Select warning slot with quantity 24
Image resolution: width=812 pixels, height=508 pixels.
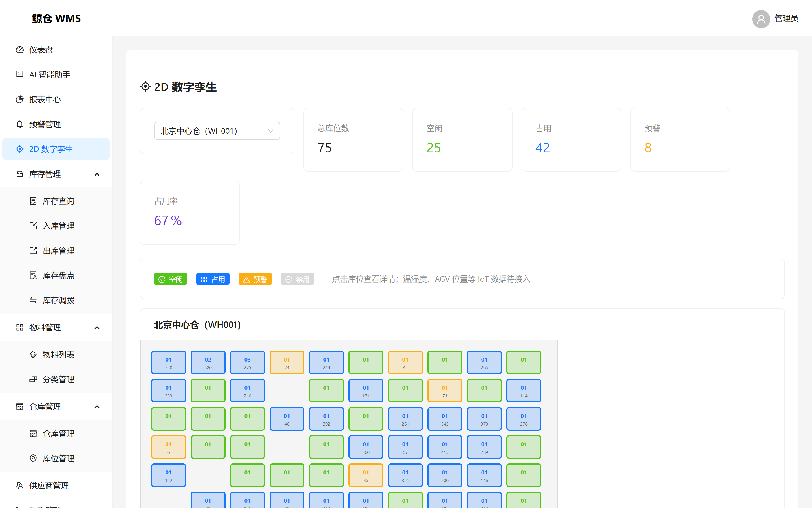coord(287,363)
